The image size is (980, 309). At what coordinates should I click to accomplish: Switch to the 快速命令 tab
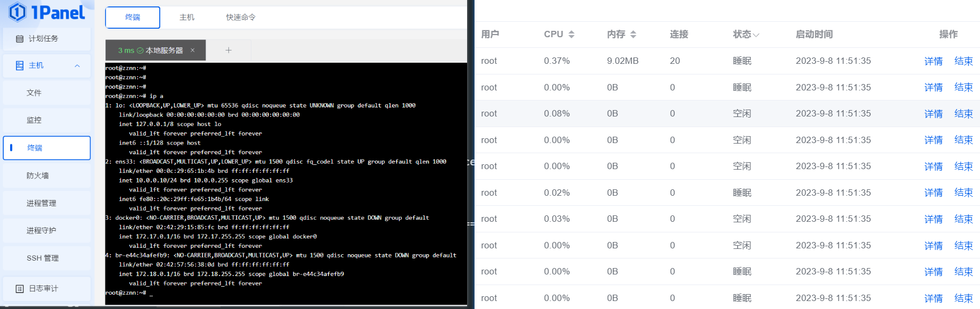(241, 18)
